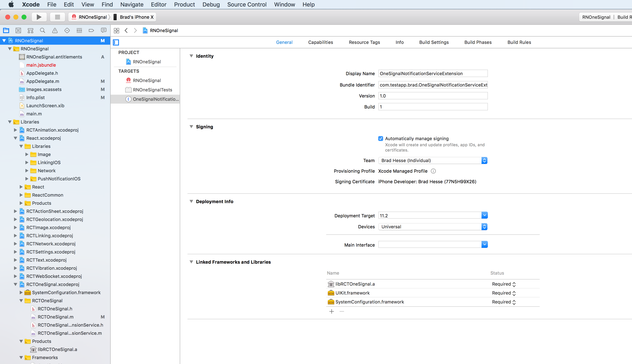
Task: Click the plus button under linked frameworks
Action: click(x=331, y=311)
